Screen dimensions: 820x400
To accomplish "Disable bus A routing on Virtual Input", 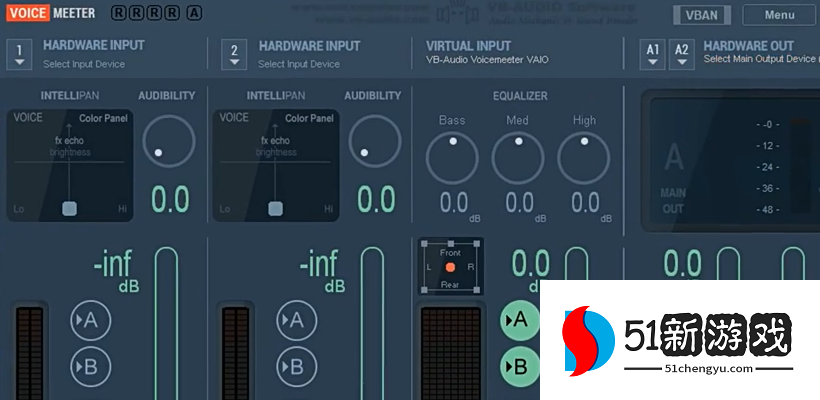I will [x=518, y=321].
